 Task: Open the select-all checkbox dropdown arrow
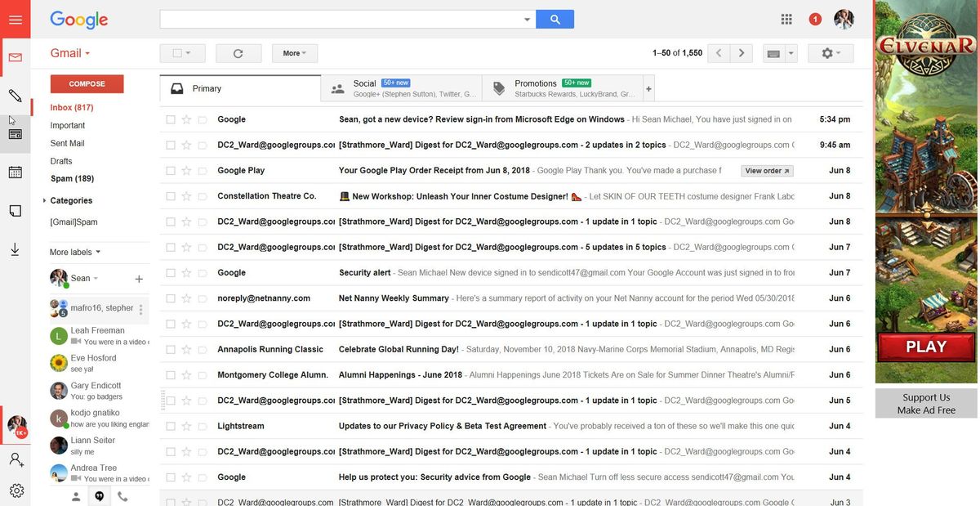point(189,52)
